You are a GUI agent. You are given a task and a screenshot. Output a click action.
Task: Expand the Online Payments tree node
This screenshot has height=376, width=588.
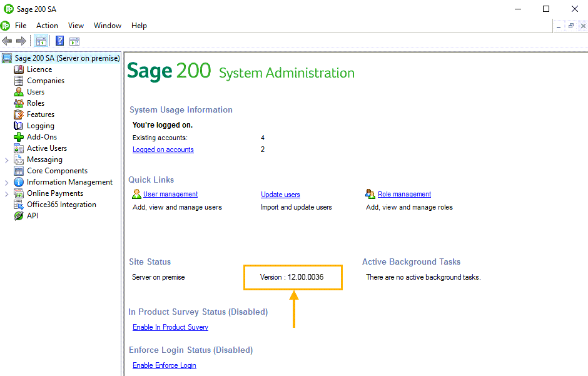(6, 194)
